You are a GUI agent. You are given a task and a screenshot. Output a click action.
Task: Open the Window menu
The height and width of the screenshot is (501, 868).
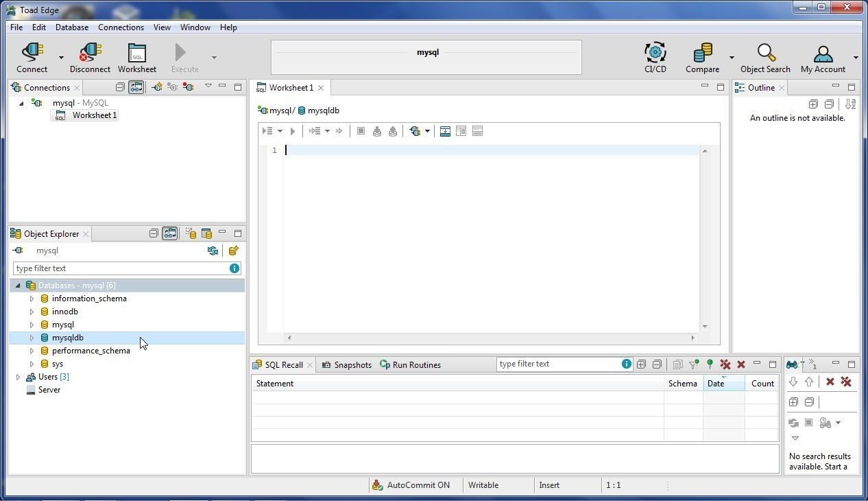(x=195, y=27)
